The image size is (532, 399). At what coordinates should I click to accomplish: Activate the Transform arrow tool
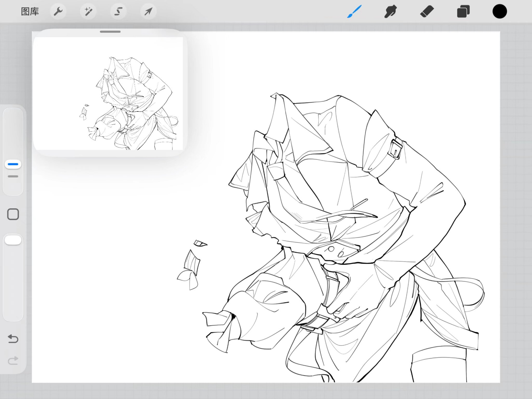148,11
